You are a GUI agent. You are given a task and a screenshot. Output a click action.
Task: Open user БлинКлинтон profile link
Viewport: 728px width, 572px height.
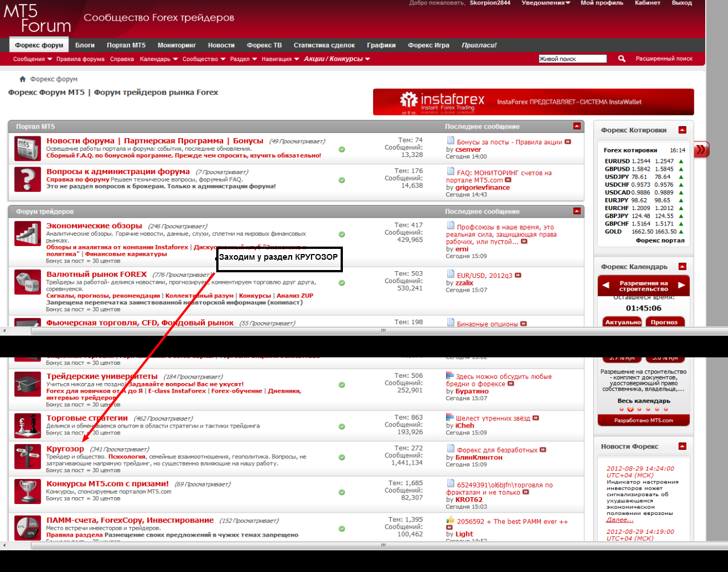(479, 457)
